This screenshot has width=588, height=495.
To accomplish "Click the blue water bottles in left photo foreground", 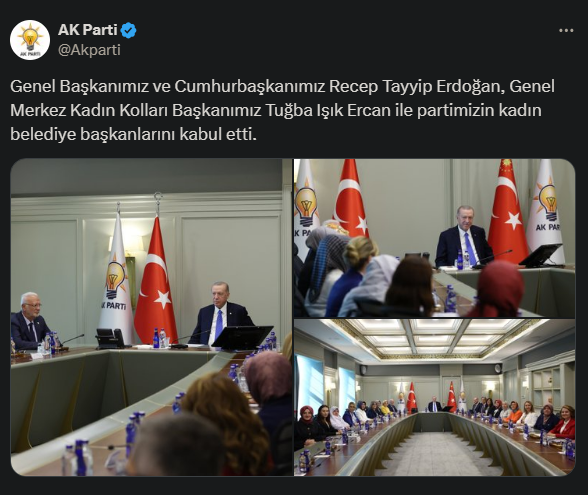I will [79, 458].
